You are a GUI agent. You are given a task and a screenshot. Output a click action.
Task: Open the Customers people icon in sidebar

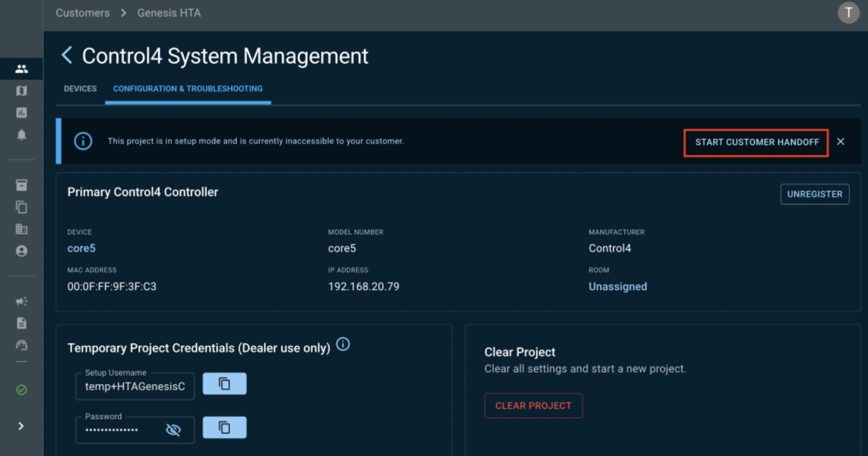[21, 69]
